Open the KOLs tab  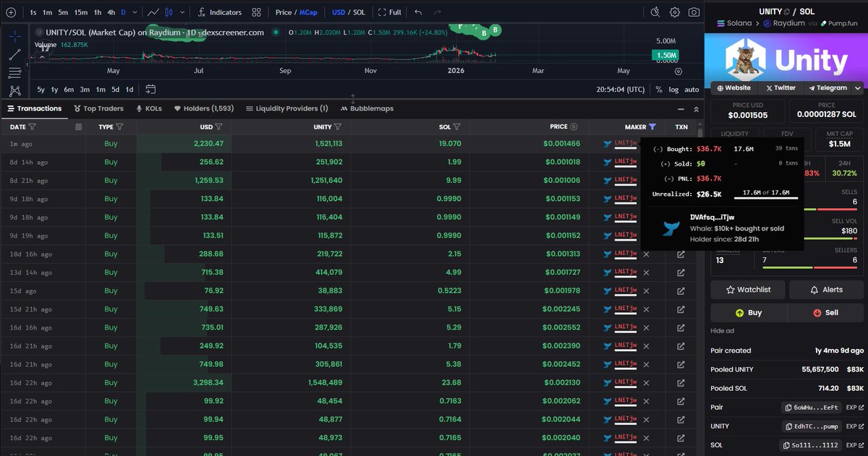(149, 108)
